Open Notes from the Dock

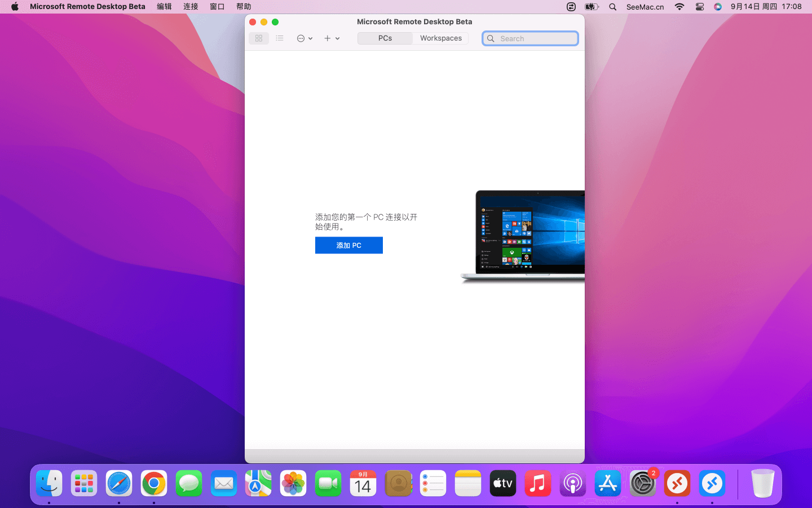pos(468,484)
